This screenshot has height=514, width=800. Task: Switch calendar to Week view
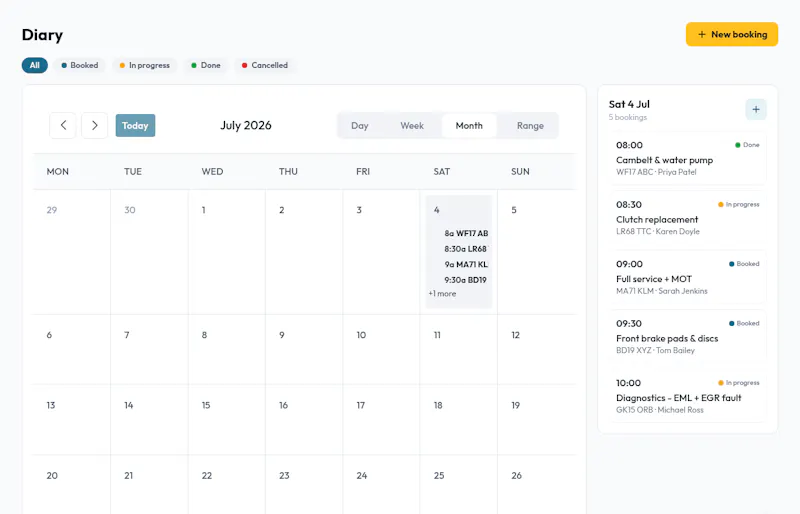coord(412,126)
